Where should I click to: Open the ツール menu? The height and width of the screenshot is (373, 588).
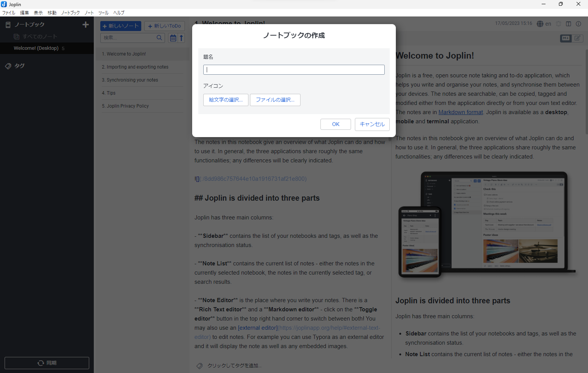click(103, 13)
